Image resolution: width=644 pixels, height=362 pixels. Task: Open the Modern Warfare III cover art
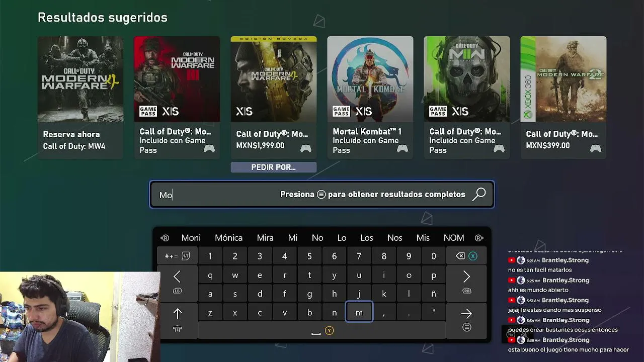coord(177,79)
